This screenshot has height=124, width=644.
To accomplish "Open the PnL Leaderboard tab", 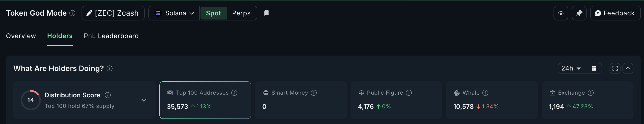I will (x=111, y=36).
